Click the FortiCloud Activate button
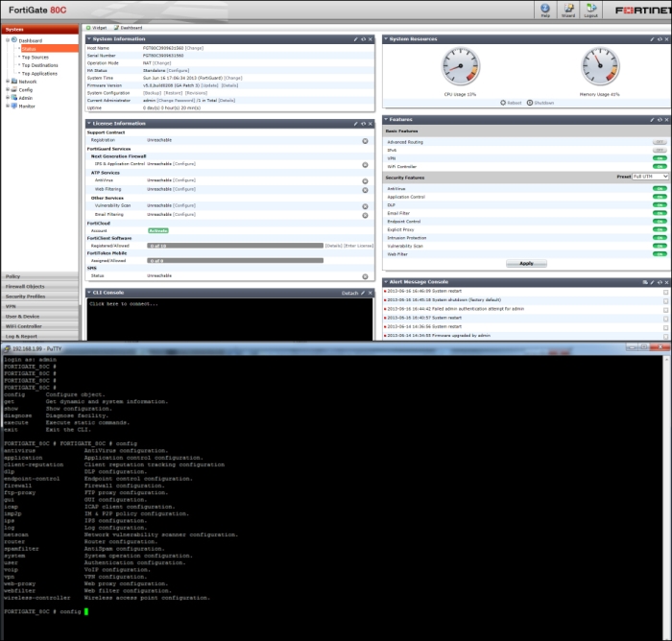 (158, 230)
